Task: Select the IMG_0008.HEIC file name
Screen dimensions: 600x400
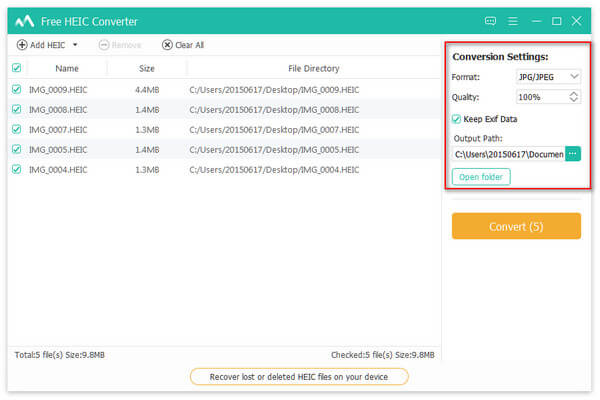Action: pyautogui.click(x=58, y=110)
